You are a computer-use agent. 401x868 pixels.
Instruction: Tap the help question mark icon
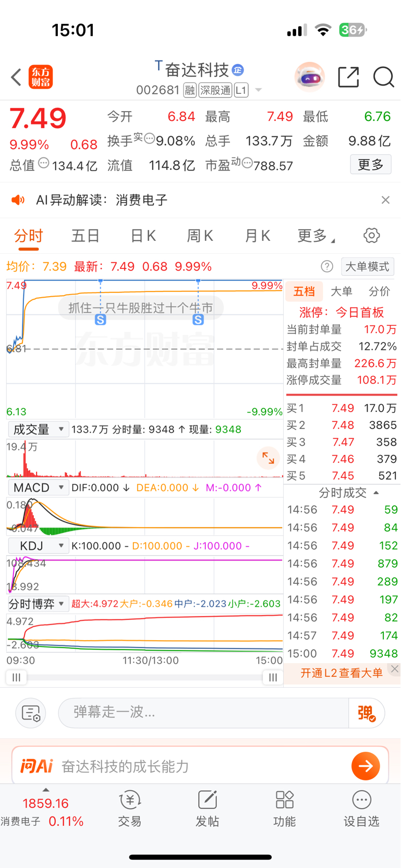coord(327,267)
